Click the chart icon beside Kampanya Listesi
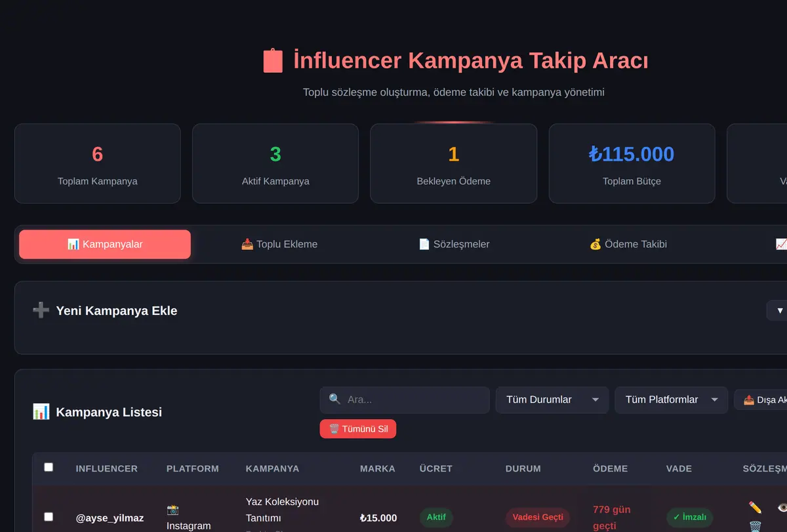Viewport: 787px width, 532px height. (x=41, y=412)
